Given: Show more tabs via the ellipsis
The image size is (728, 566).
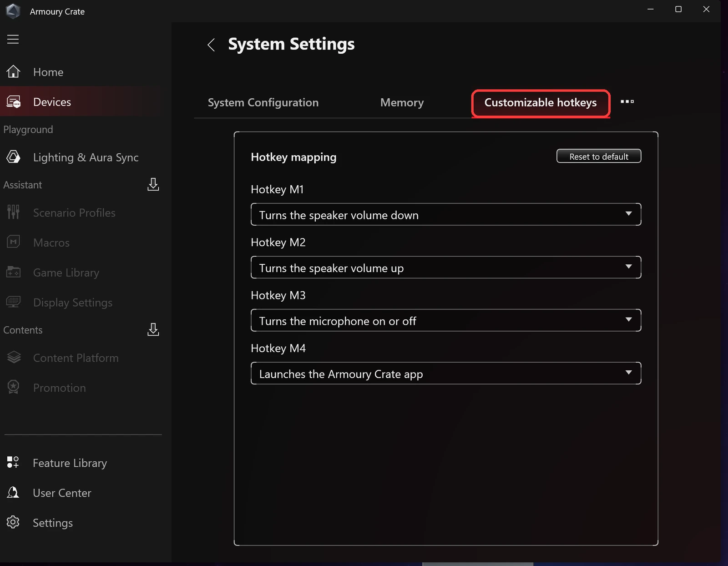Looking at the screenshot, I should pyautogui.click(x=627, y=101).
